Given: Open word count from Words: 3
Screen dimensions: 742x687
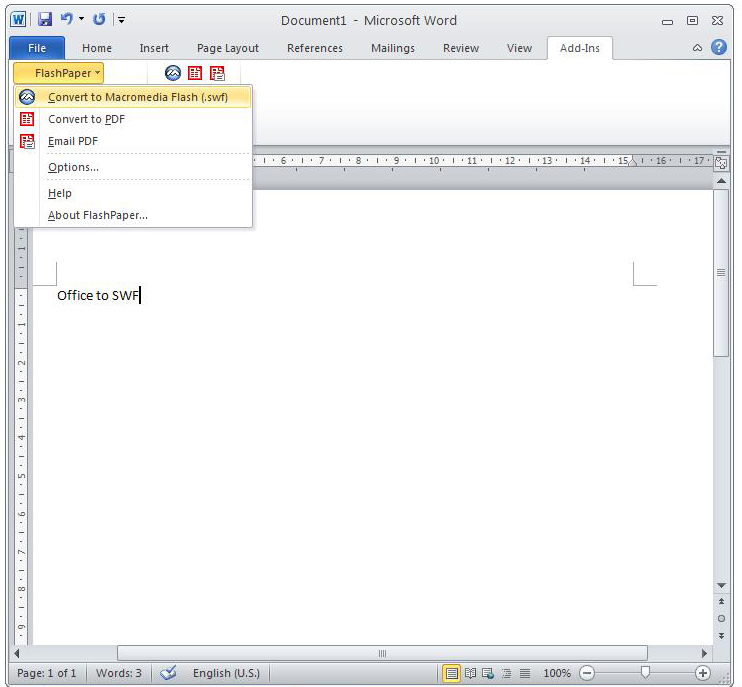Looking at the screenshot, I should [x=119, y=673].
